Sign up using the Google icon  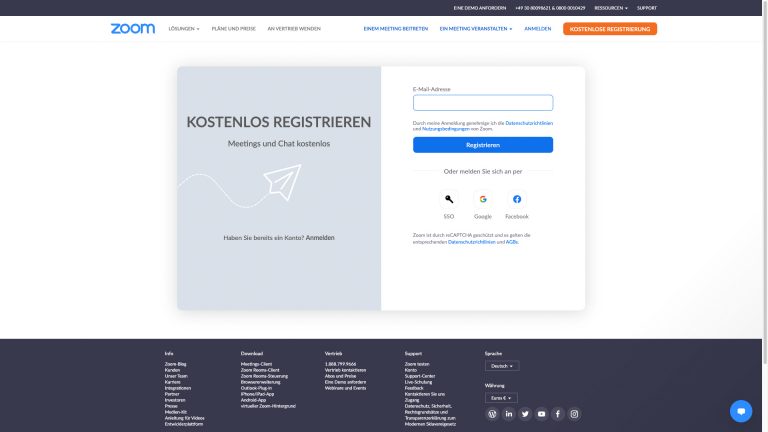[483, 199]
